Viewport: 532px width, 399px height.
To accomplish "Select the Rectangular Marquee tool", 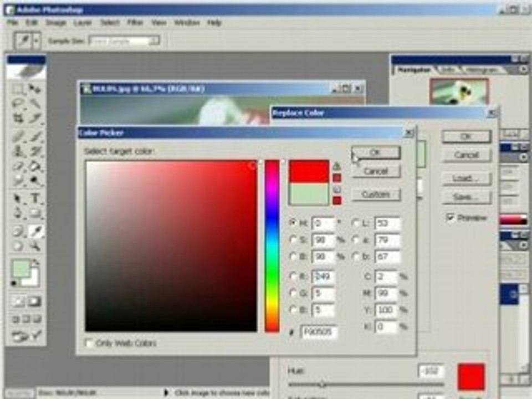I will [18, 89].
